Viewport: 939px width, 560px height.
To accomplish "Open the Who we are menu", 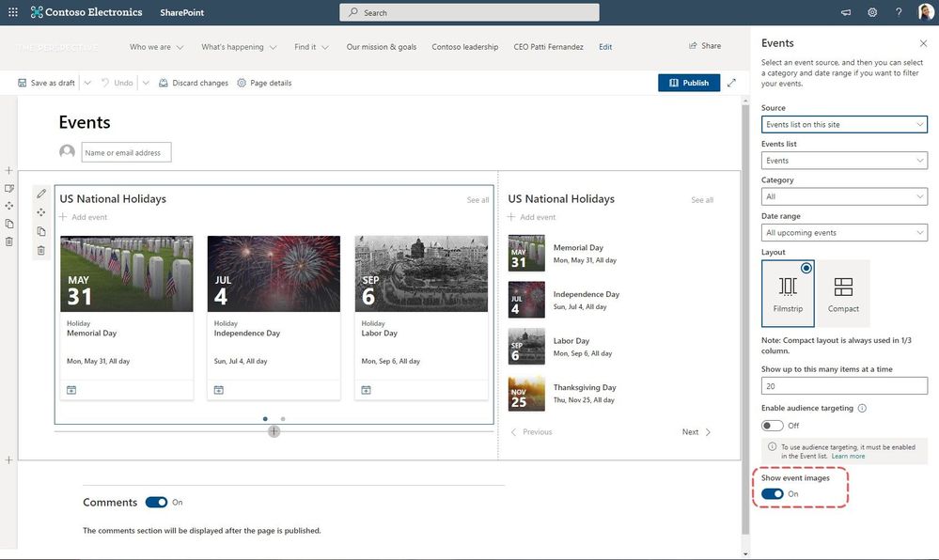I will (x=156, y=47).
